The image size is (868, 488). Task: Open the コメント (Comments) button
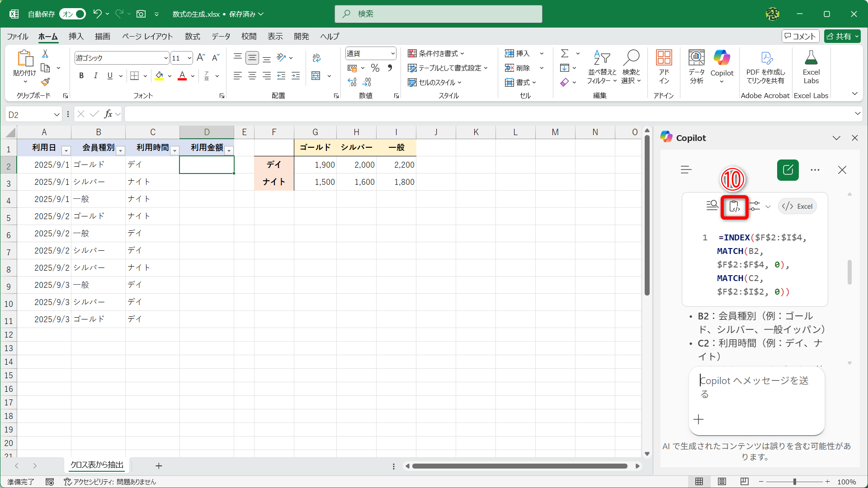click(800, 36)
